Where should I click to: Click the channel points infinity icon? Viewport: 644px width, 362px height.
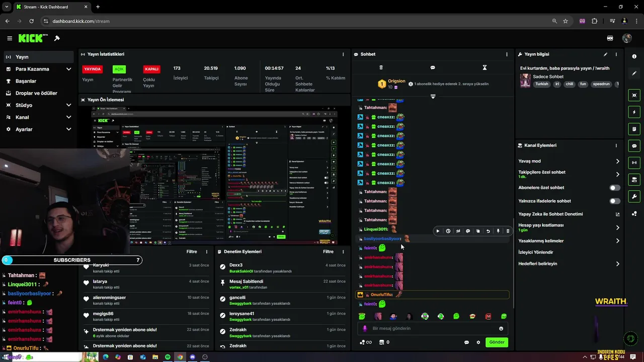[366, 342]
